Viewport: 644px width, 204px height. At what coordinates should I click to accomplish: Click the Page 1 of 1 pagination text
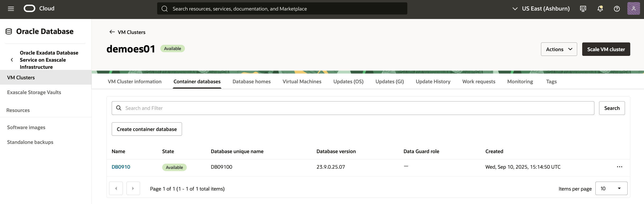tap(187, 189)
